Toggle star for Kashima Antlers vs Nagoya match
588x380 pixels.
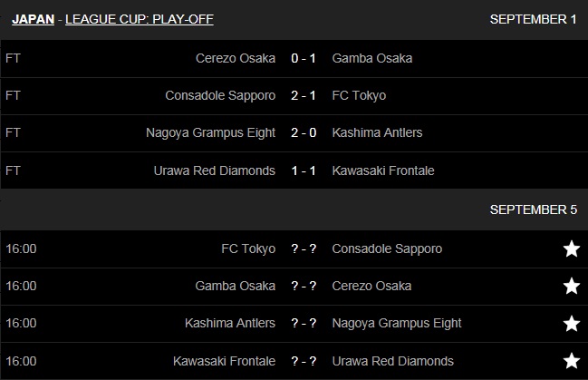point(571,323)
